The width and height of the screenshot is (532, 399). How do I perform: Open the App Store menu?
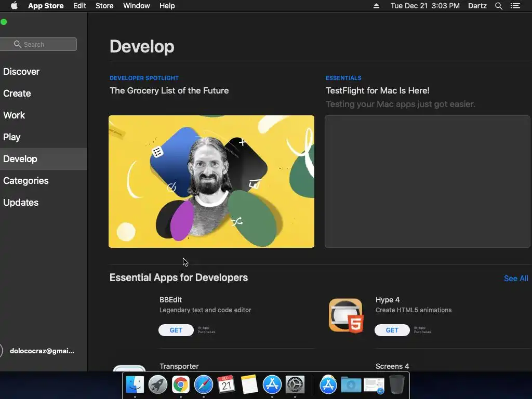pos(46,6)
